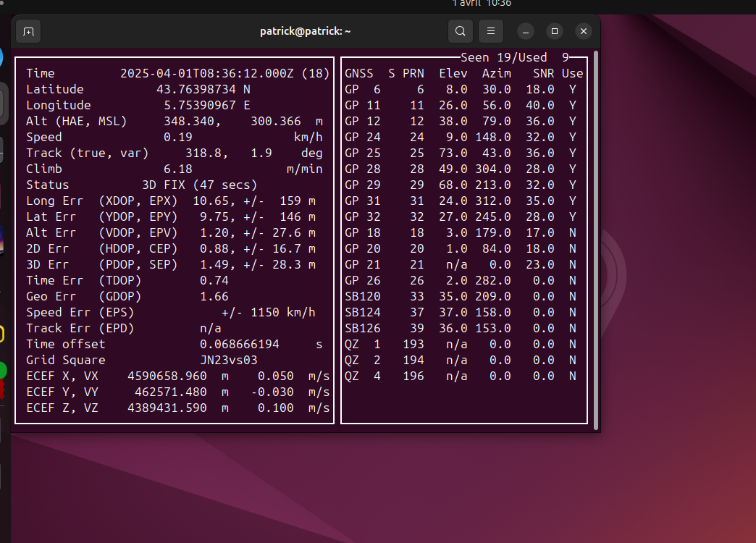The height and width of the screenshot is (543, 756).
Task: Open the terminal search
Action: (x=461, y=31)
